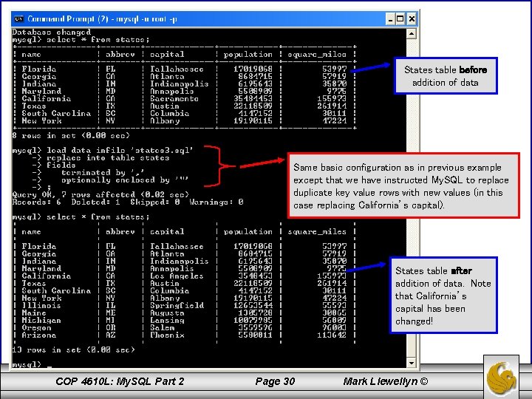
Task: Click 'Mark Llewellyn ©' footer text
Action: click(x=386, y=382)
